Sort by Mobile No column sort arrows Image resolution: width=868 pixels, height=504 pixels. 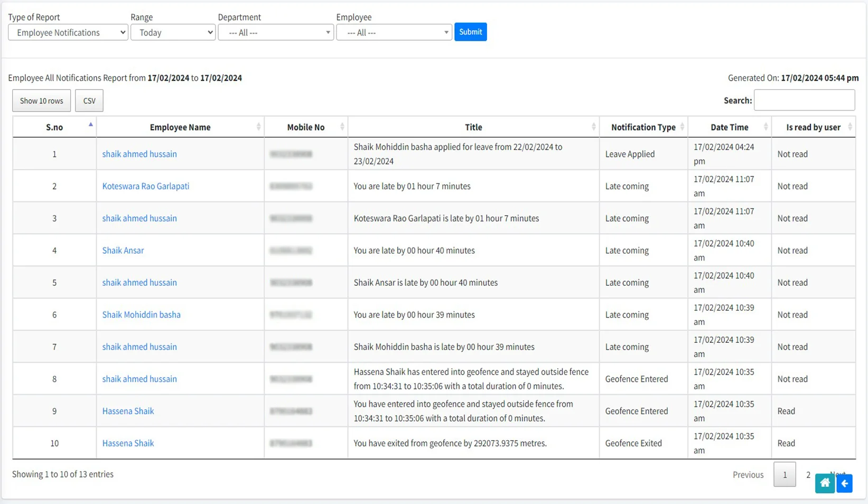click(342, 126)
